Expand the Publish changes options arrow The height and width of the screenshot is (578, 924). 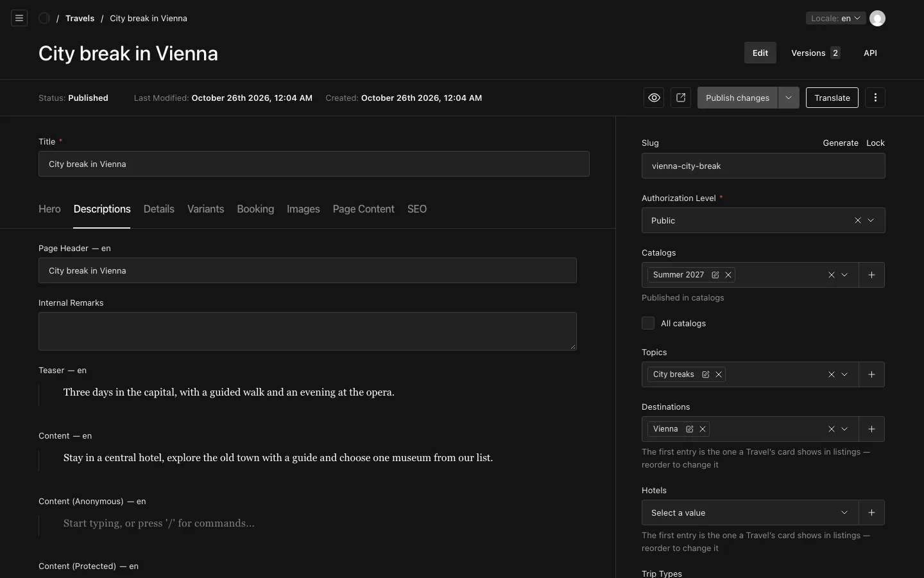pyautogui.click(x=789, y=98)
